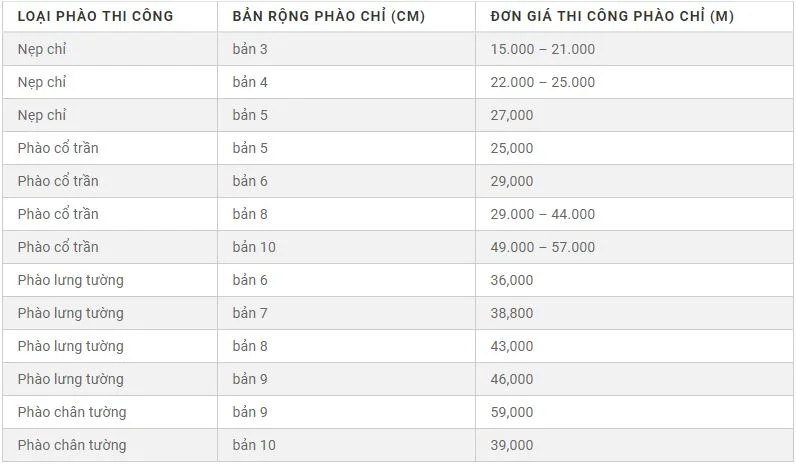Select the price cell "22.000 – 25.000"
The width and height of the screenshot is (796, 464).
(543, 82)
